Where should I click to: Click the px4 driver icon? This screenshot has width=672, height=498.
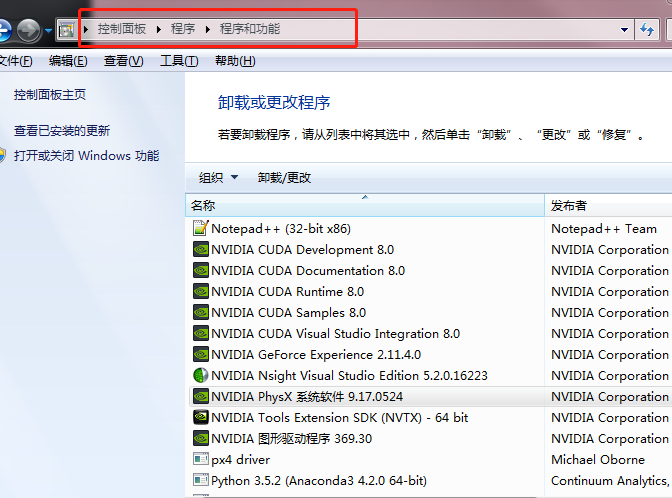[201, 459]
